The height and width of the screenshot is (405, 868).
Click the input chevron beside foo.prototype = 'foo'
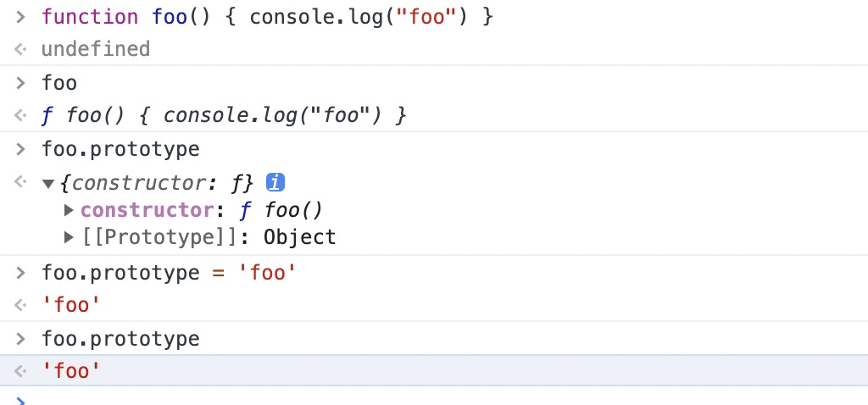tap(20, 273)
